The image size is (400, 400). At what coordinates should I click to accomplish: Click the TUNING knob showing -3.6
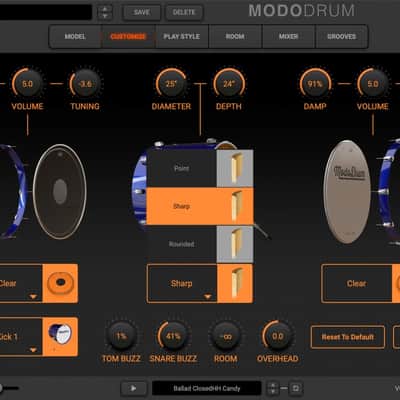click(x=85, y=84)
